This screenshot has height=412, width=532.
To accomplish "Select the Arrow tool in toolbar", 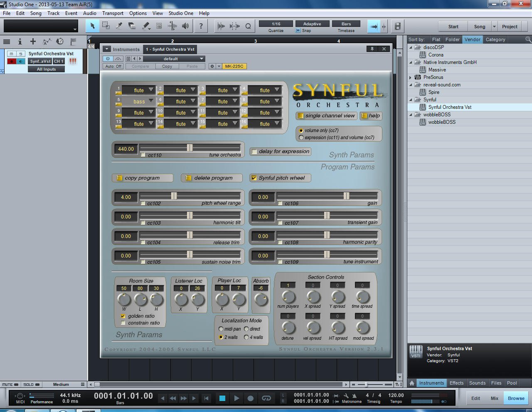I will coord(92,26).
